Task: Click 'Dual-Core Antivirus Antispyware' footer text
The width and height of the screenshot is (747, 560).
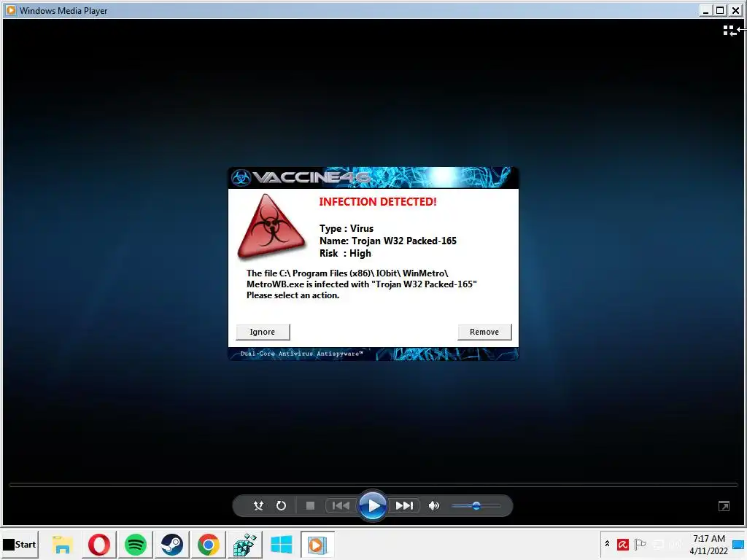Action: pyautogui.click(x=301, y=354)
